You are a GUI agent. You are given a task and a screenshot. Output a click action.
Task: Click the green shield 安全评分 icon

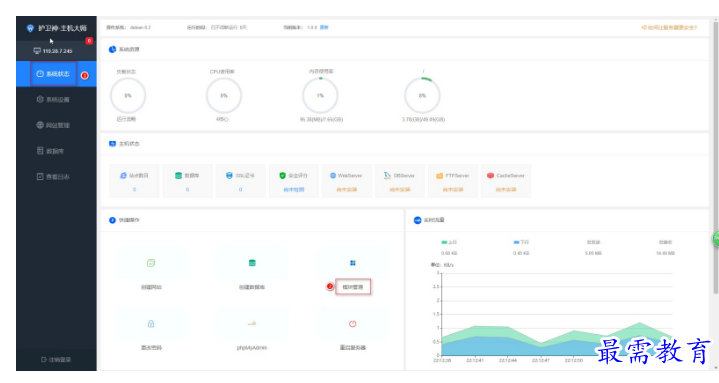point(282,176)
